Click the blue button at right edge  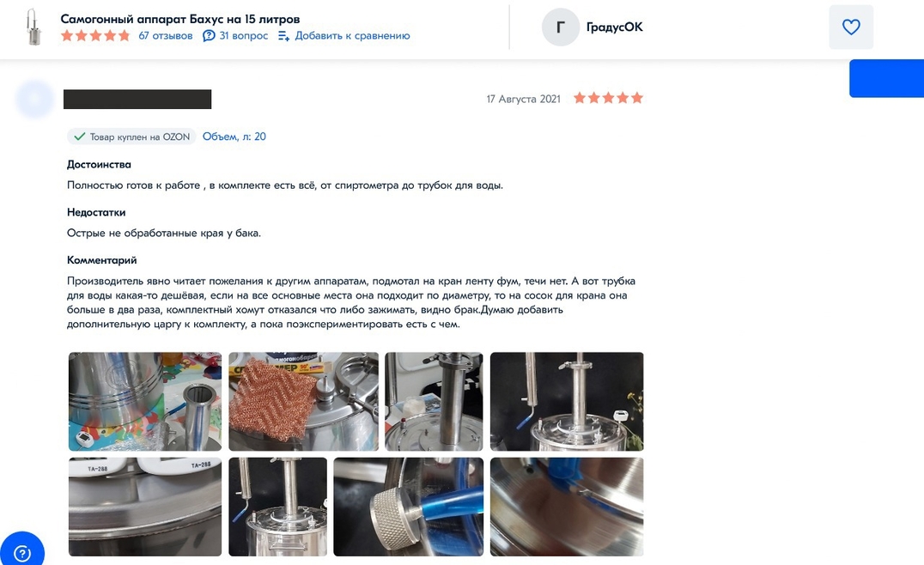pyautogui.click(x=886, y=78)
